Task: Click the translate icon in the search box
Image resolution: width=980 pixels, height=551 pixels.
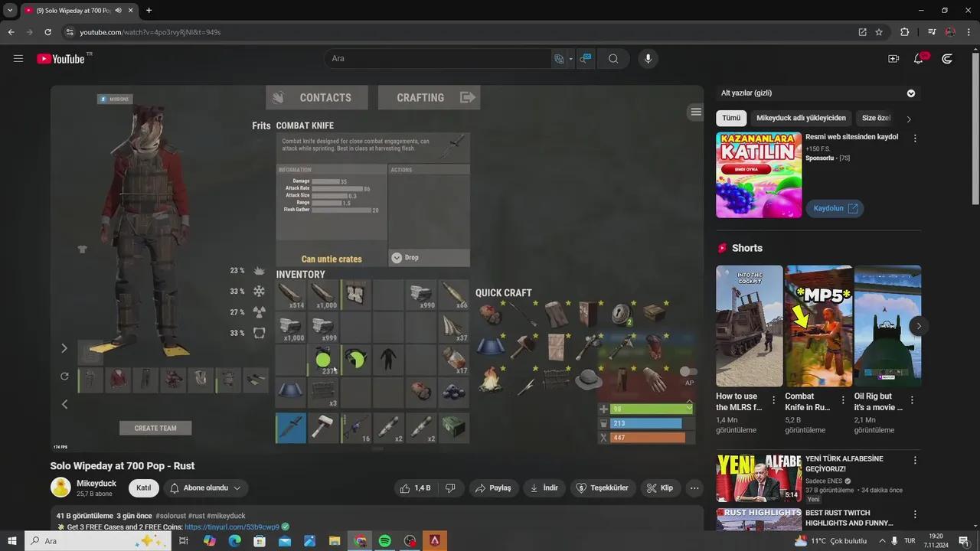Action: tap(559, 59)
